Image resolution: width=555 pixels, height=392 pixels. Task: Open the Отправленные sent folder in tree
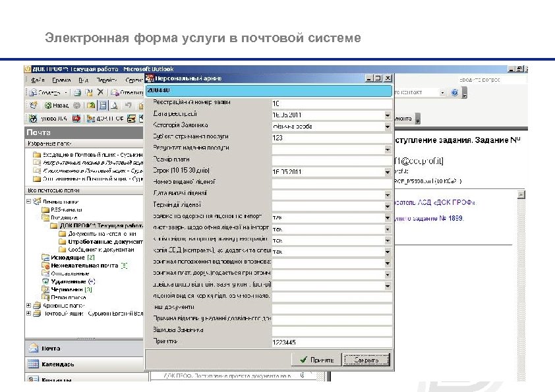pyautogui.click(x=70, y=273)
